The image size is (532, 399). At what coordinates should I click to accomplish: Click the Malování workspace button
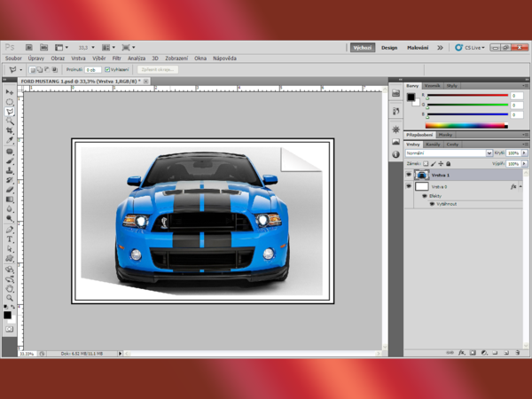coord(417,48)
